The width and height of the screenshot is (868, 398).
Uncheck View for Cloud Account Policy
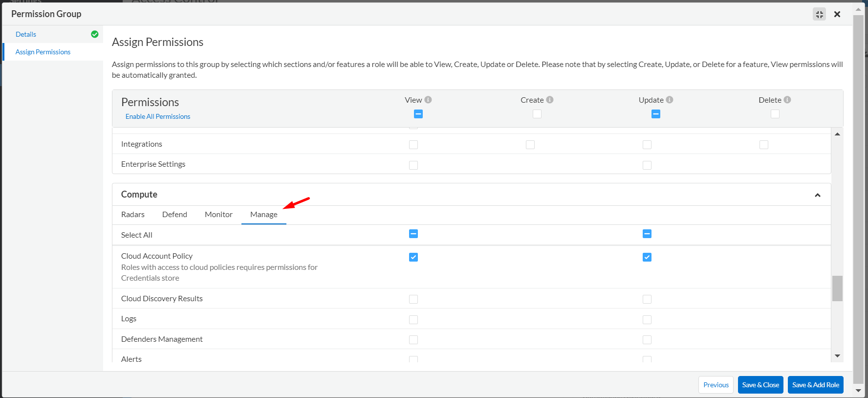413,257
